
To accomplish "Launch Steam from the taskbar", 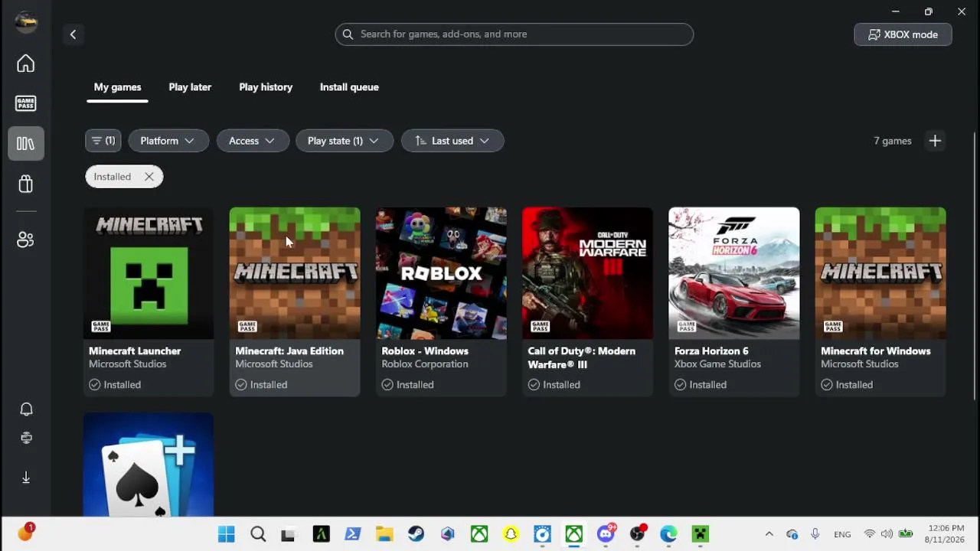I will [416, 534].
